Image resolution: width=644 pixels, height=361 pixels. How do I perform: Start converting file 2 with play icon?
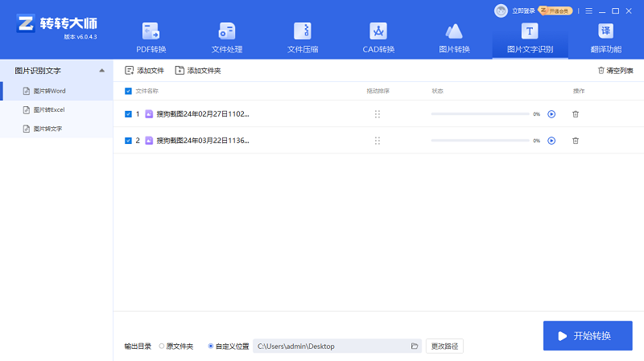(x=551, y=141)
